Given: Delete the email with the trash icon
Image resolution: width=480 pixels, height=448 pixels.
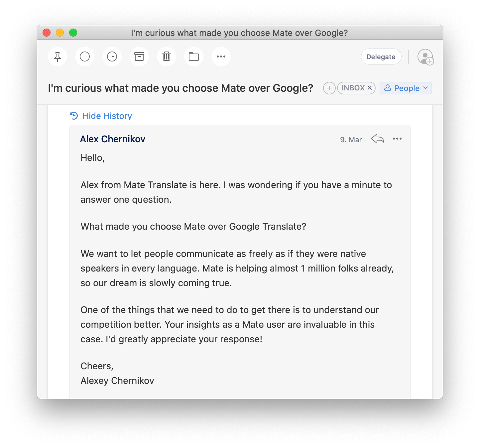Looking at the screenshot, I should coord(167,56).
